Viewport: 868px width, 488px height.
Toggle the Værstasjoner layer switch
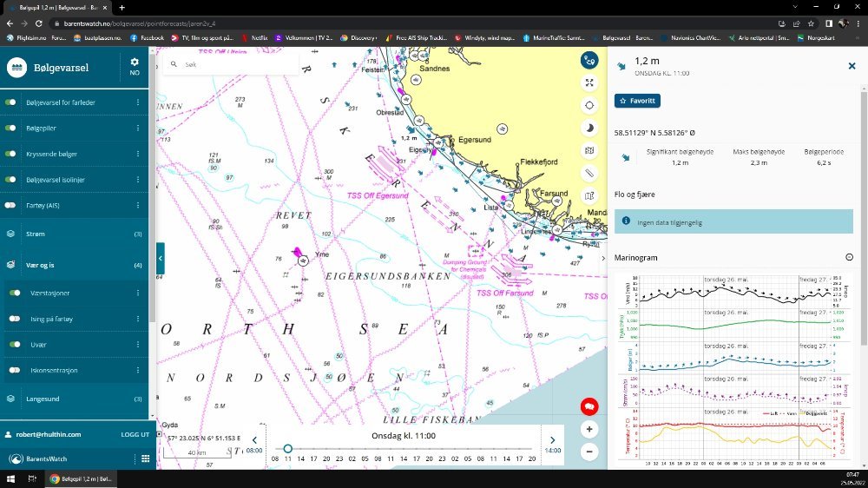click(x=15, y=293)
